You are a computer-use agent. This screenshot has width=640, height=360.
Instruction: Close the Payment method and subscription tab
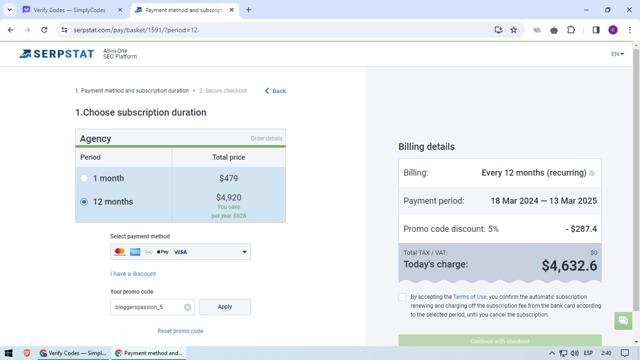pyautogui.click(x=231, y=10)
